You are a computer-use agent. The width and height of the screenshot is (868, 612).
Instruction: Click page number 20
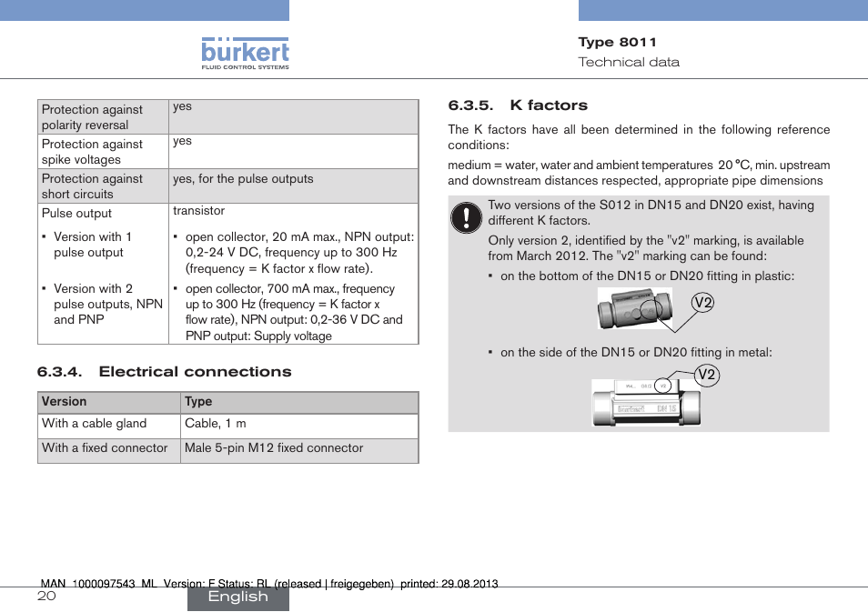[46, 596]
